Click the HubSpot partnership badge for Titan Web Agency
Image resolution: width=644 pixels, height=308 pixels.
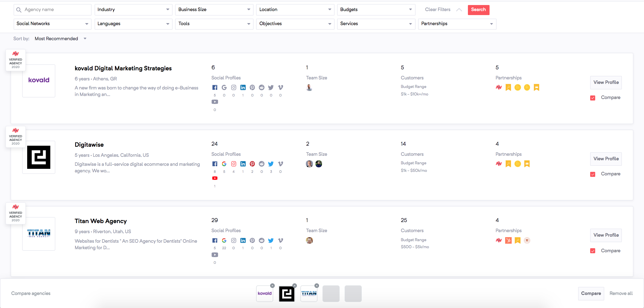(x=508, y=240)
